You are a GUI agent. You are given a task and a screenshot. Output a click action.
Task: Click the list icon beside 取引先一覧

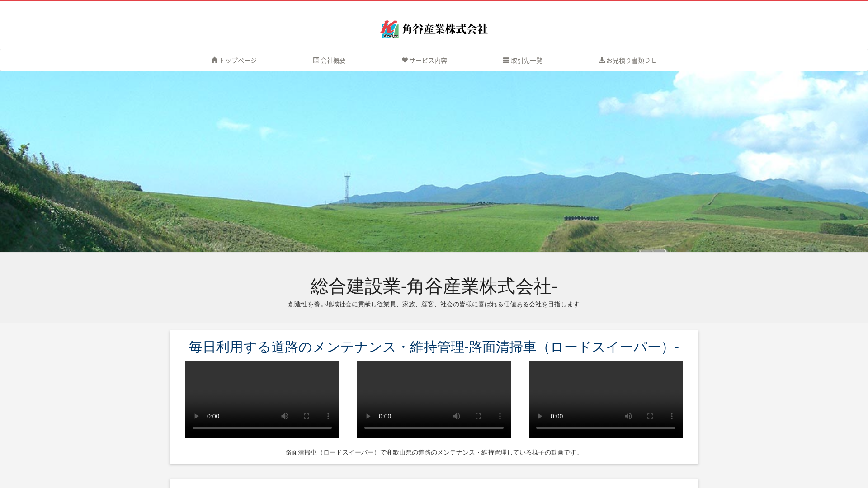coord(506,60)
